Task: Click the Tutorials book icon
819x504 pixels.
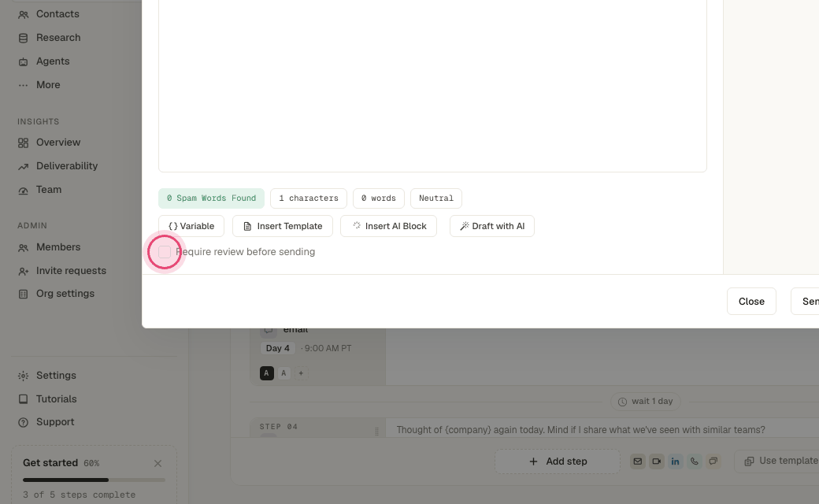Action: pos(23,399)
